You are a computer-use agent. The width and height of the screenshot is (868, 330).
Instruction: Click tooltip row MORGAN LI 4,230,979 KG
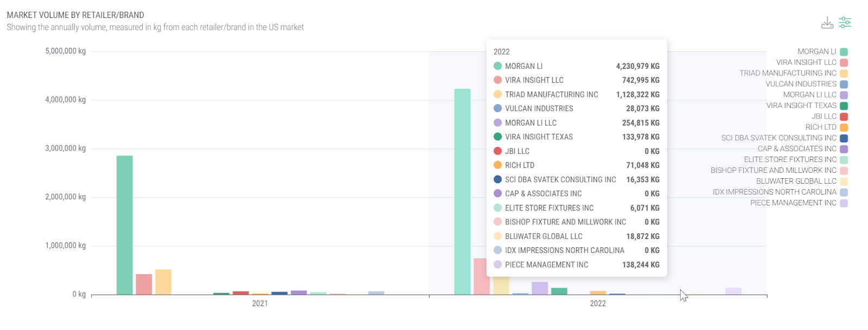point(577,66)
